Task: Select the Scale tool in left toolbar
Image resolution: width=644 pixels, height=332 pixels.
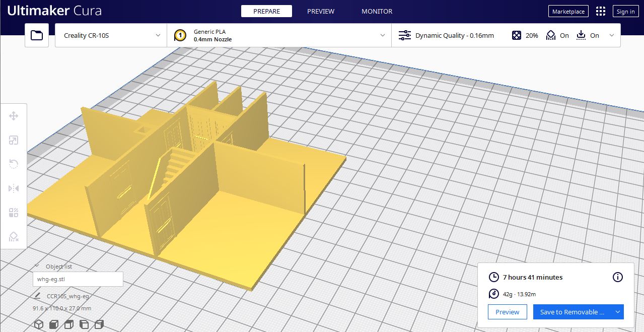Action: click(x=14, y=141)
